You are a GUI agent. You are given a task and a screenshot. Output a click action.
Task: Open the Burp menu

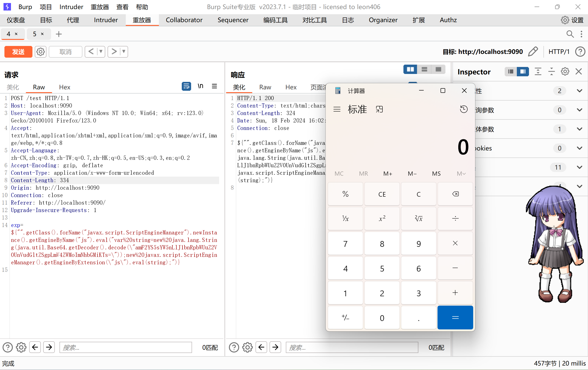point(25,7)
